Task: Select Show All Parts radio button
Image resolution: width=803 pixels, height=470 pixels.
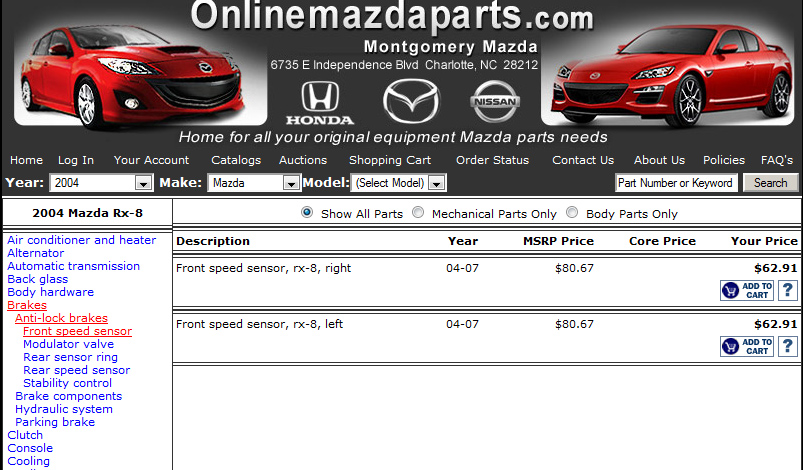Action: pyautogui.click(x=307, y=212)
